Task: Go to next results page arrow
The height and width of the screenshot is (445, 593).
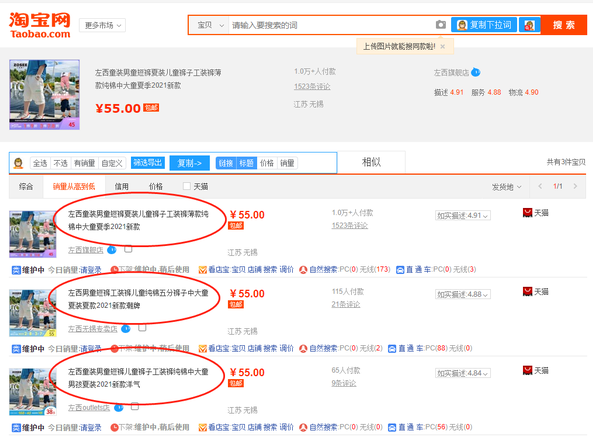Action: [575, 186]
